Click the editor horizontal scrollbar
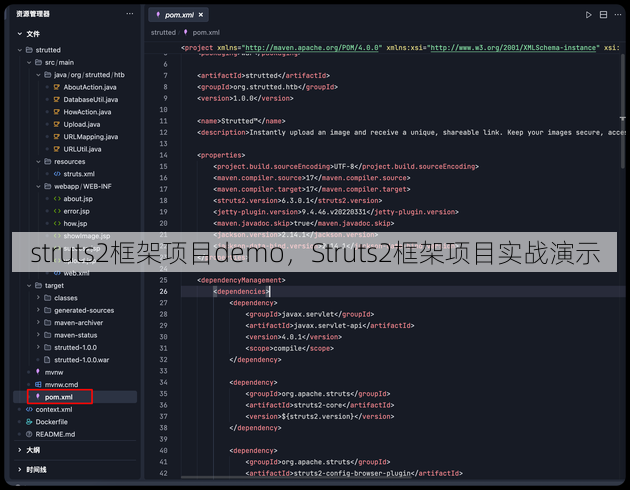 pyautogui.click(x=296, y=478)
